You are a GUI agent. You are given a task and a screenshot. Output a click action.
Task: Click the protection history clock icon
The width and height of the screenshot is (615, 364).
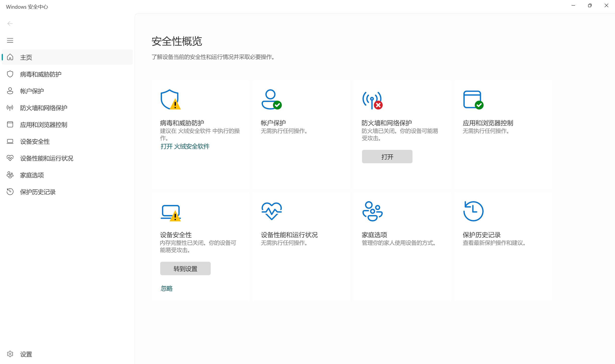click(x=473, y=211)
